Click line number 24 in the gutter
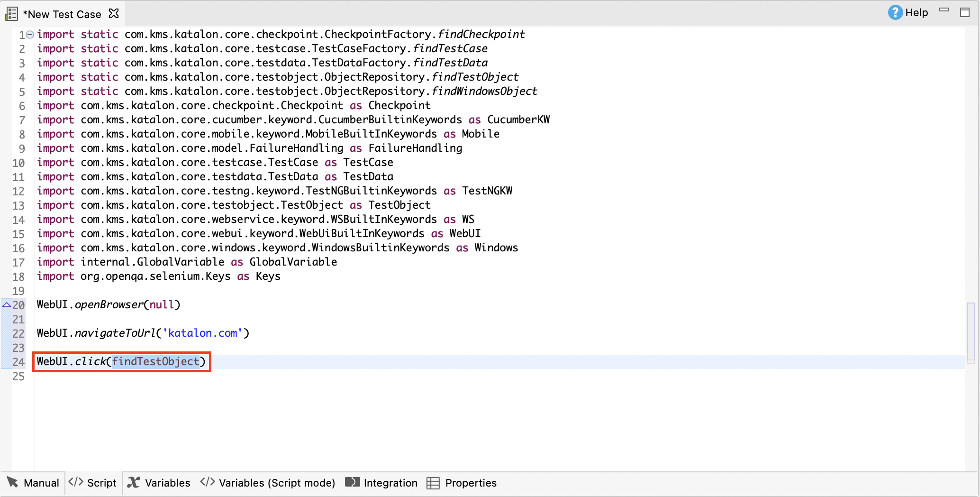Image resolution: width=980 pixels, height=497 pixels. (18, 362)
